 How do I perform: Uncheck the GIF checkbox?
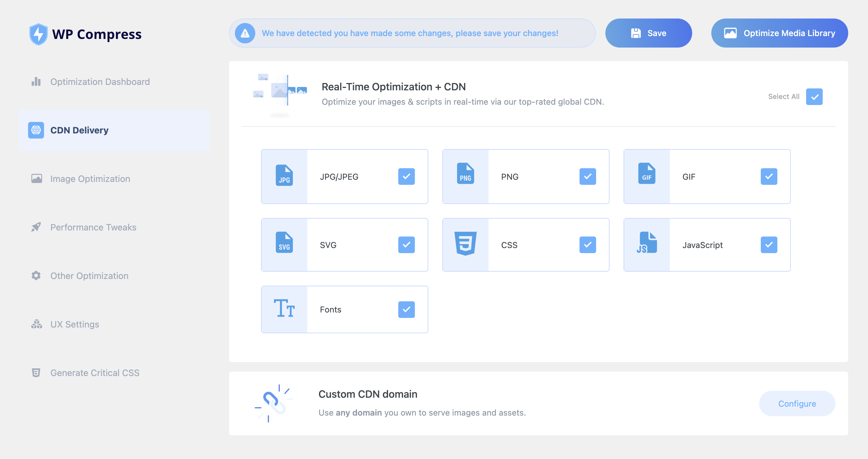[769, 177]
